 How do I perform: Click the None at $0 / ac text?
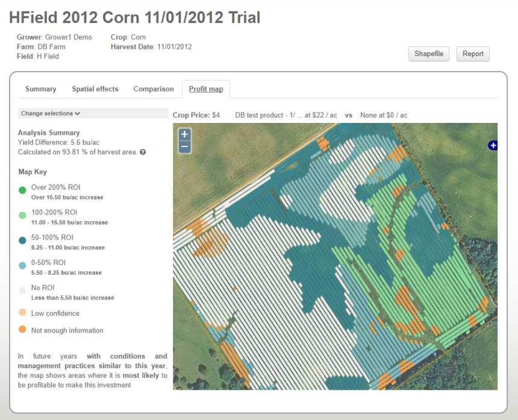pyautogui.click(x=384, y=115)
